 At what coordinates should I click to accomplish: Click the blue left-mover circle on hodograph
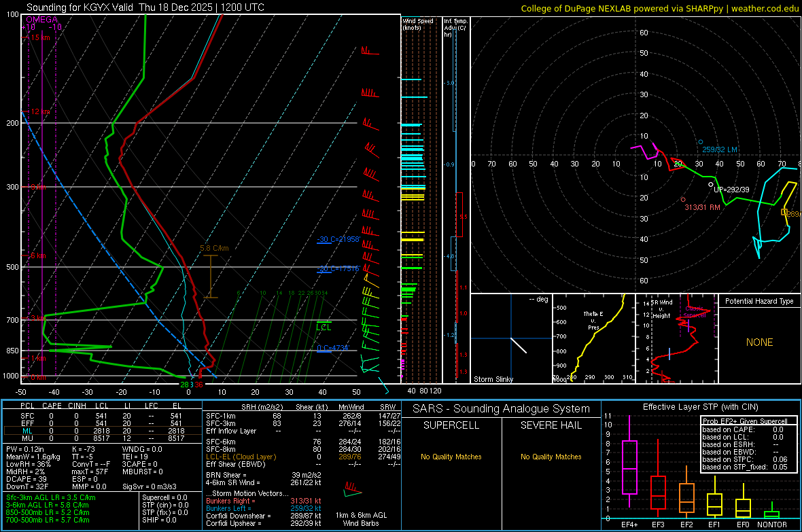701,142
